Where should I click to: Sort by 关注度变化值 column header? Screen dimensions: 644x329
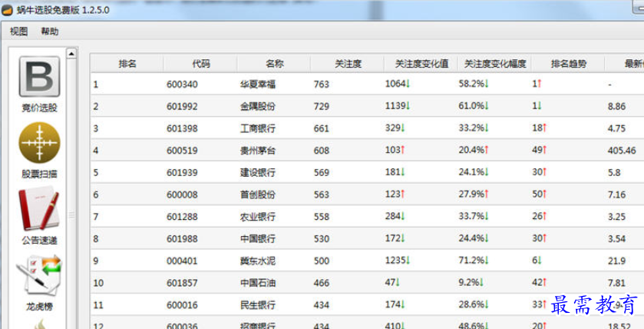point(421,64)
